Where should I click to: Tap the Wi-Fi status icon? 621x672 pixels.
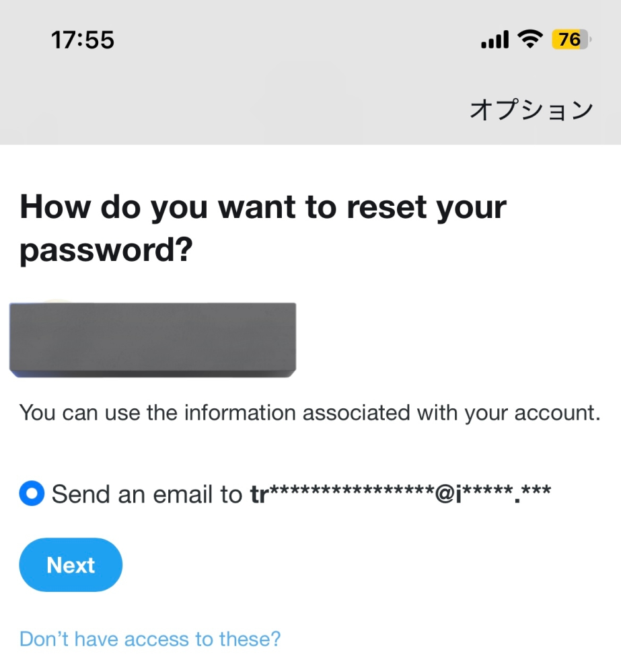pyautogui.click(x=530, y=40)
